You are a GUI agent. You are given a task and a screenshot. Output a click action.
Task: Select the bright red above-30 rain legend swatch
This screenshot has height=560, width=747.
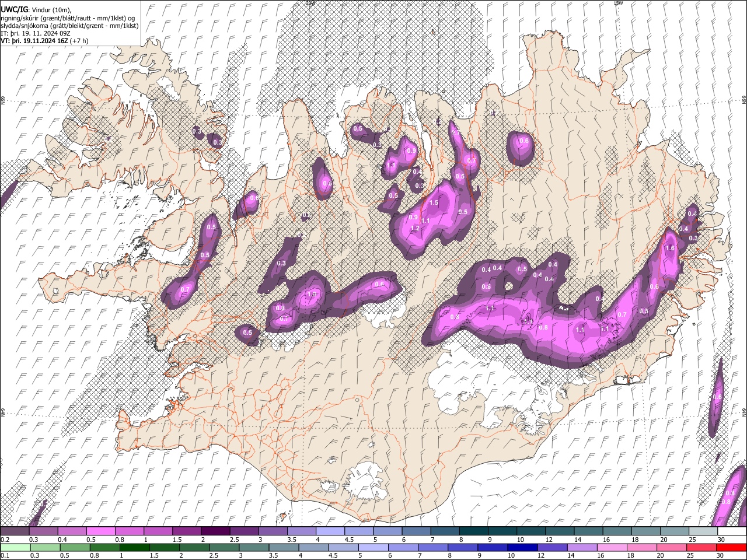coord(732,547)
